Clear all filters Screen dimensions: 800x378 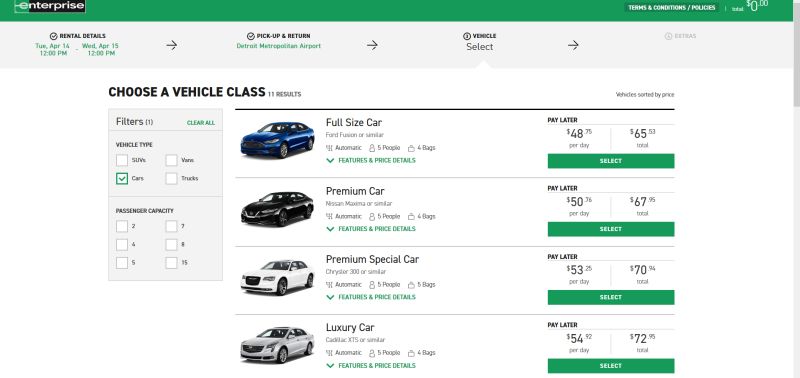click(201, 123)
